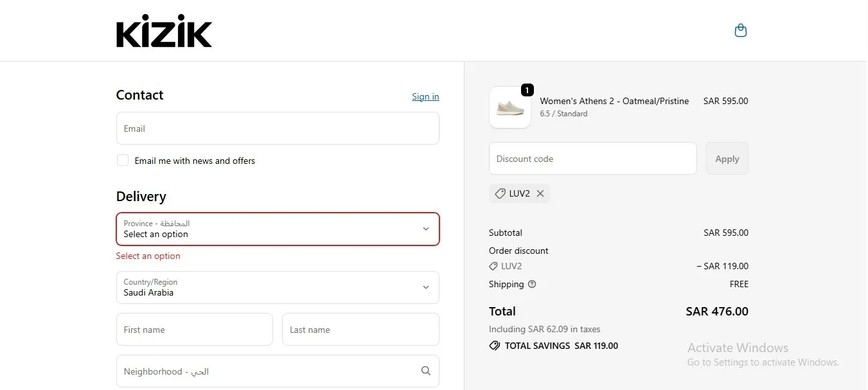Click the Order discount label

pos(518,251)
